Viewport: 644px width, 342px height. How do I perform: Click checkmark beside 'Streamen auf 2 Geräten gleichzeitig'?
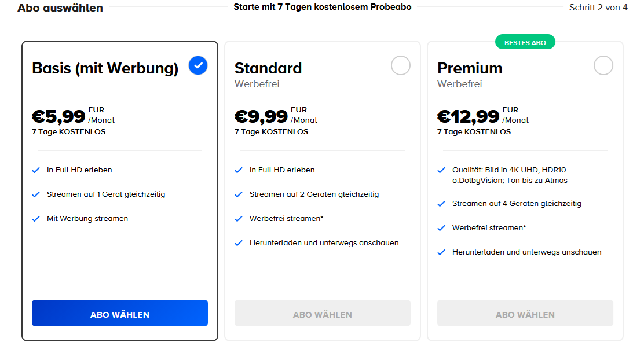(239, 194)
